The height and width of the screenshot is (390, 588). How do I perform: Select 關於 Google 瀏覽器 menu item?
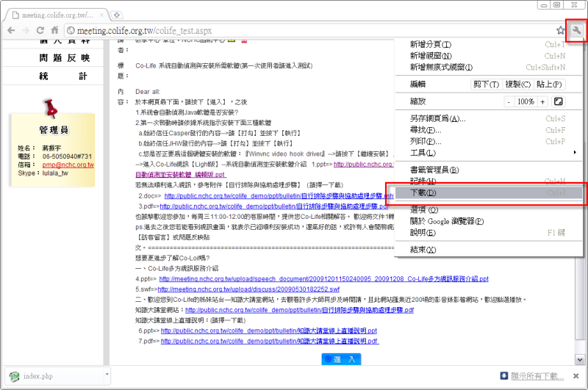point(489,221)
